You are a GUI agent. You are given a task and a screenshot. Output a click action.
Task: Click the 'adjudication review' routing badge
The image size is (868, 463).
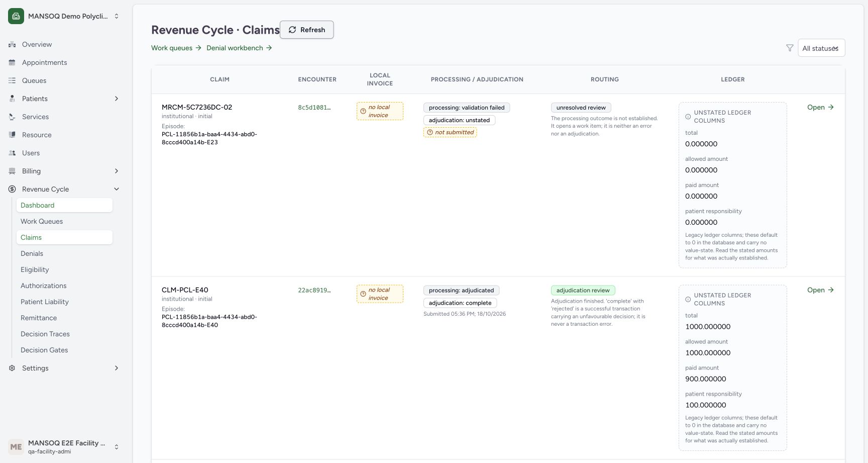[583, 291]
